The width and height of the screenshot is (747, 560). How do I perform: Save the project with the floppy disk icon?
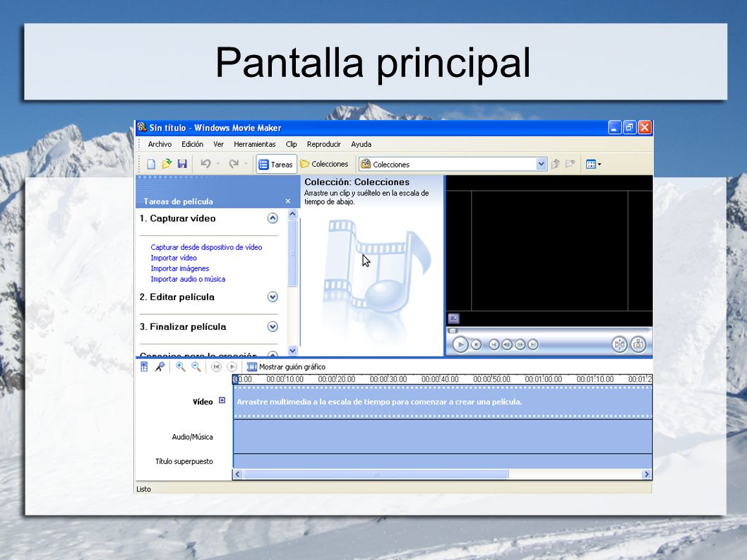[182, 165]
